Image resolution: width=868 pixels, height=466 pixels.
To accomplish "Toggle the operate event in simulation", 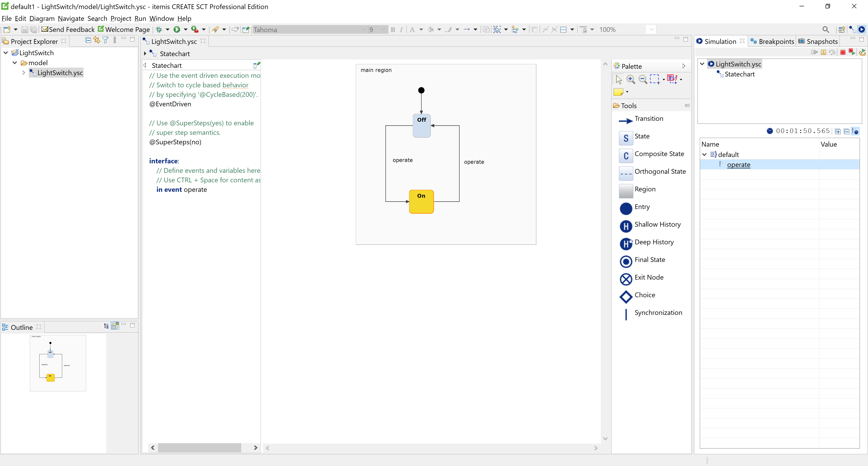I will click(x=739, y=165).
